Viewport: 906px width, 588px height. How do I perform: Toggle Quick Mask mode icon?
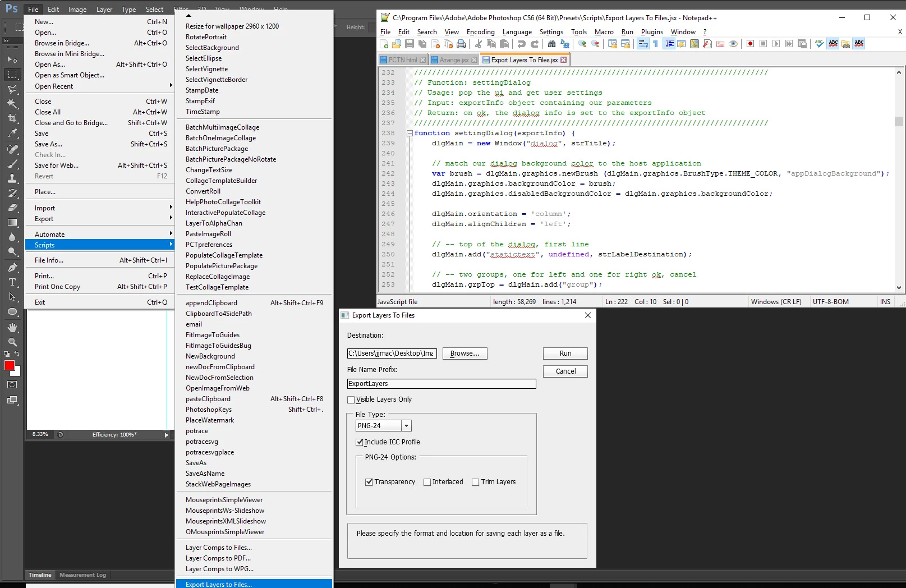12,385
